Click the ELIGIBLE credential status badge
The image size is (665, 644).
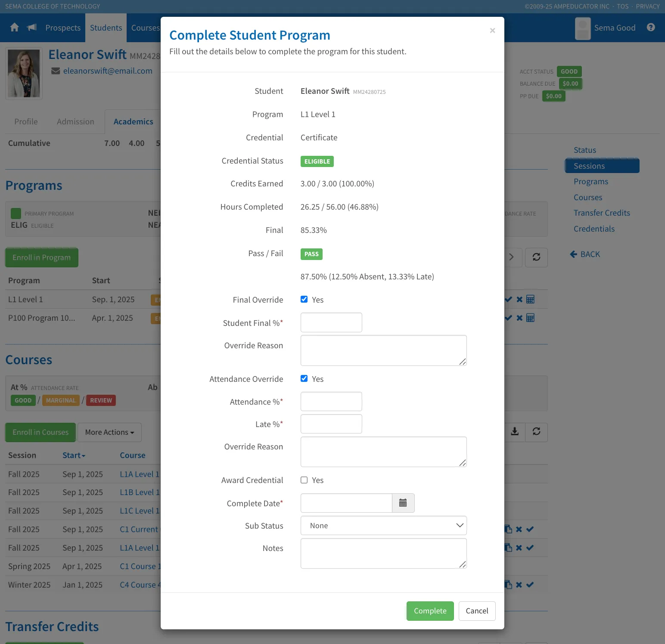(317, 161)
